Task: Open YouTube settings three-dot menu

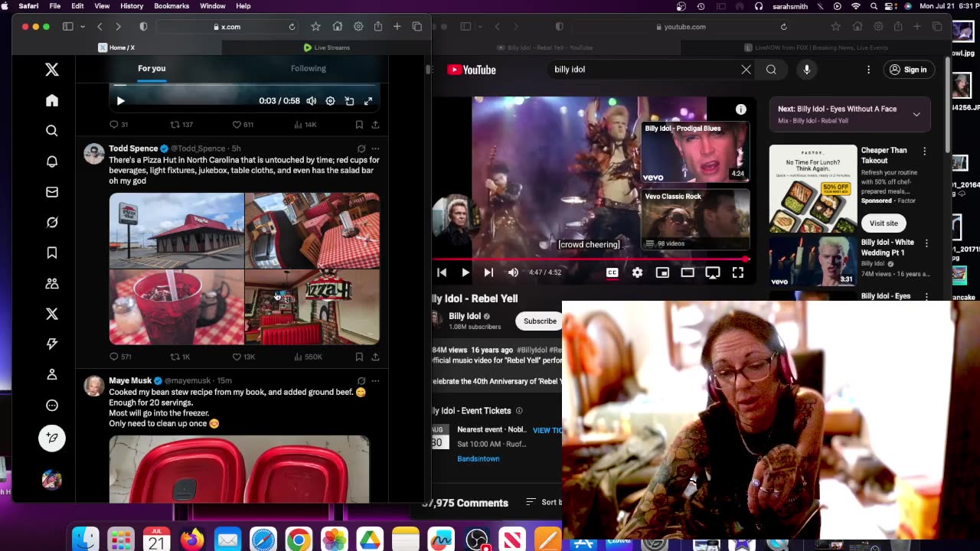Action: 868,70
